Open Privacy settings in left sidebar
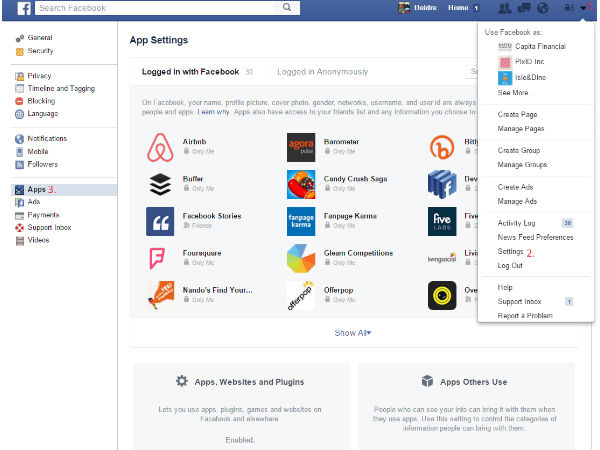 click(x=41, y=76)
